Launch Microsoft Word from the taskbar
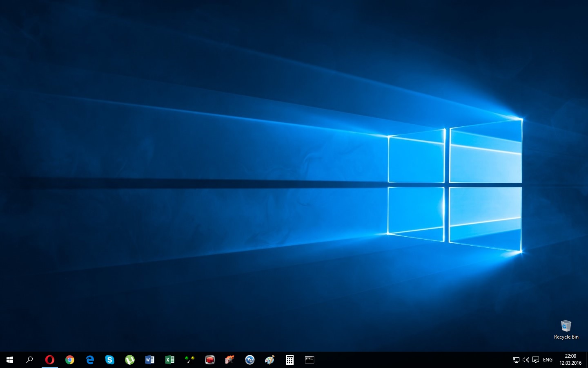 point(150,360)
